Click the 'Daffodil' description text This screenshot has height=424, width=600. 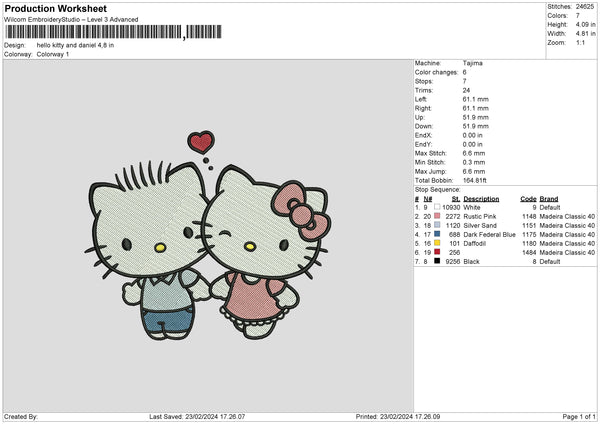tap(474, 243)
